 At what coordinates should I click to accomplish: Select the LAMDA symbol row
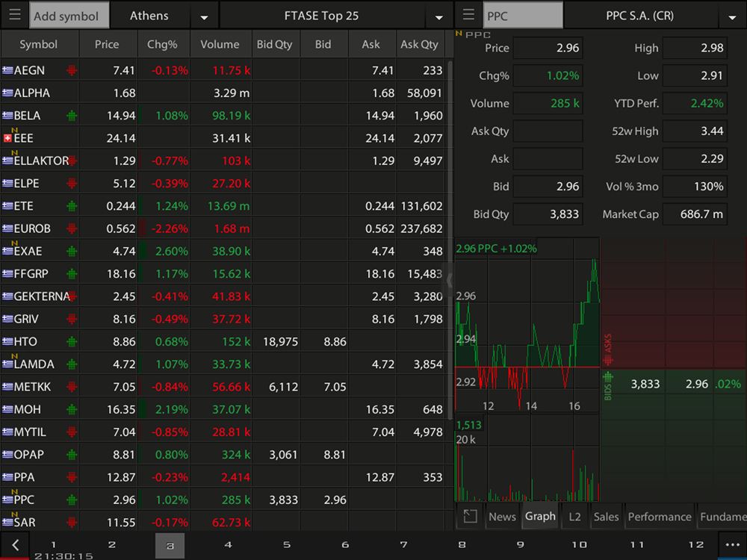tap(223, 364)
